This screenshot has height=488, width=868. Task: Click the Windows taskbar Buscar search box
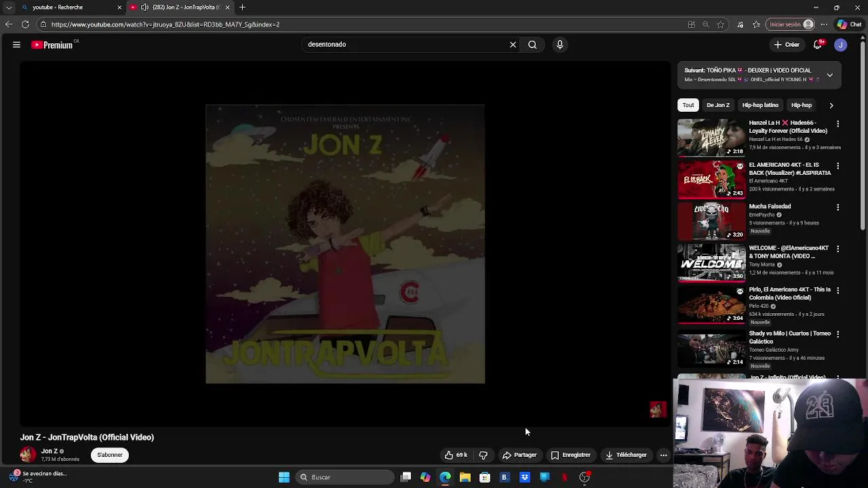point(346,477)
